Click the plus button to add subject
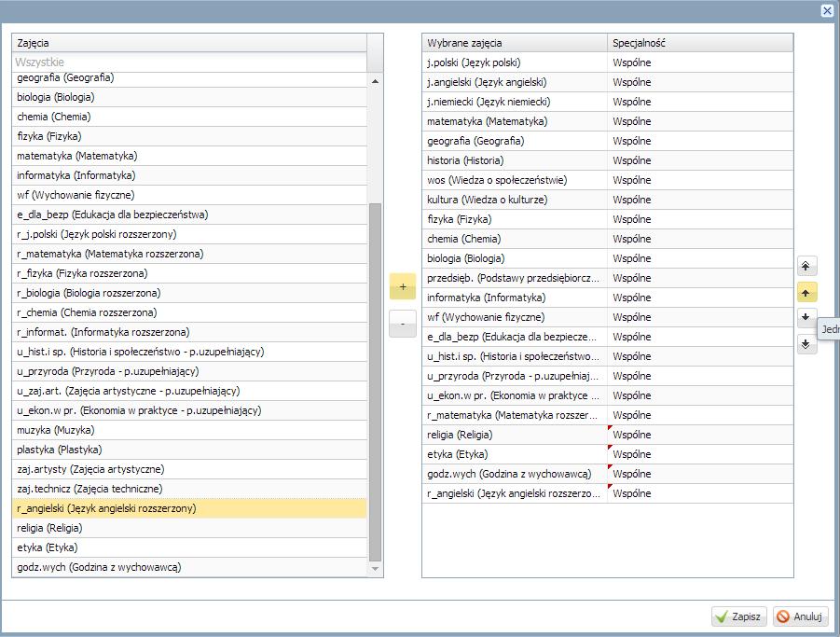Screen dimensions: 840x637 [403, 286]
